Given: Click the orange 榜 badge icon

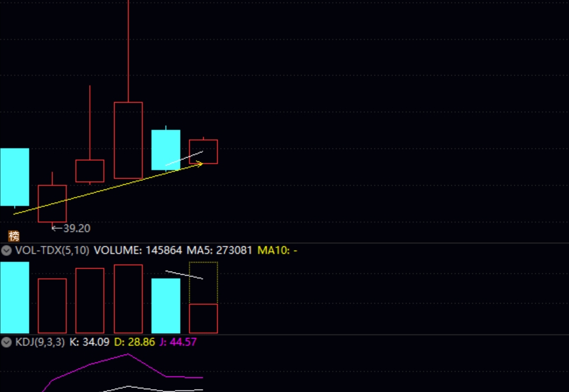Looking at the screenshot, I should click(x=14, y=236).
